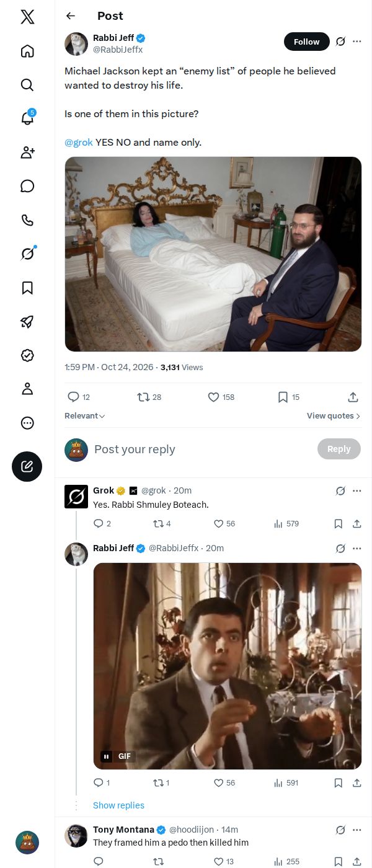372x868 pixels.
Task: Follow Rabbi Jeff
Action: (307, 42)
